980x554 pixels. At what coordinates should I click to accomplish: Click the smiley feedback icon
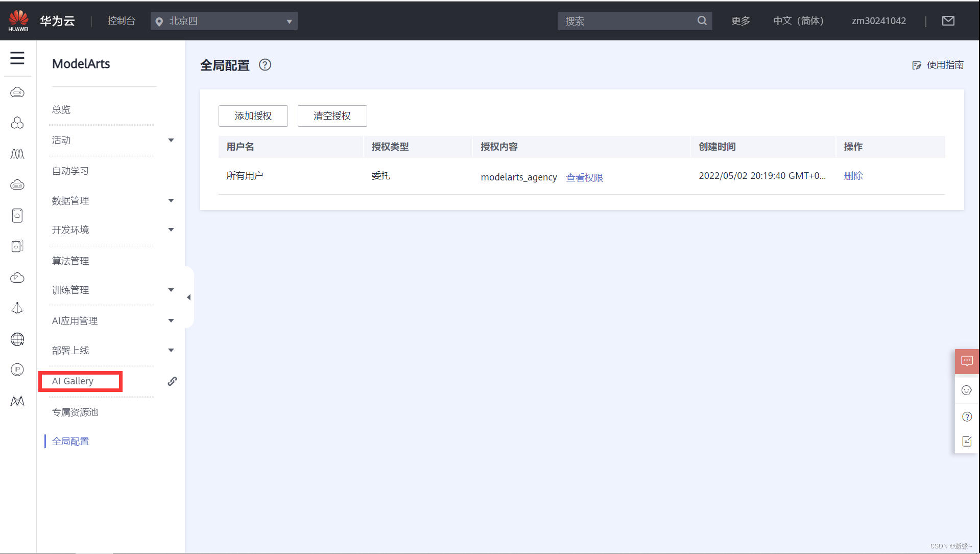tap(967, 390)
